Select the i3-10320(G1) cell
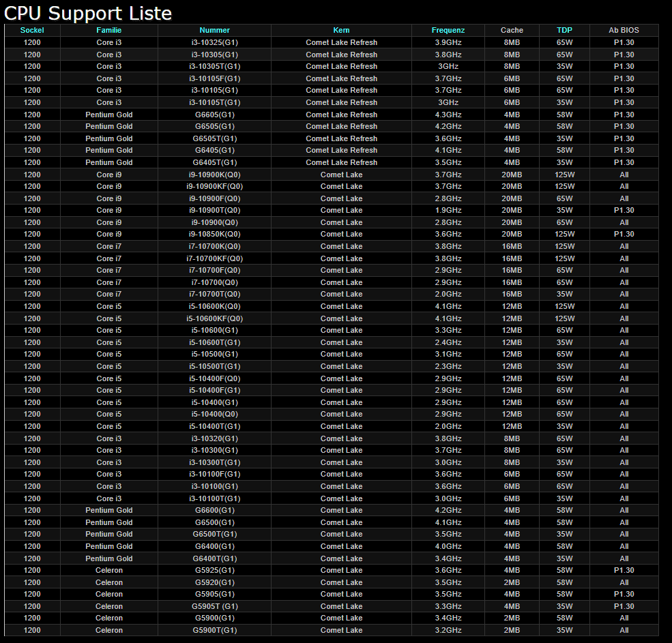This screenshot has height=643, width=672. point(214,438)
